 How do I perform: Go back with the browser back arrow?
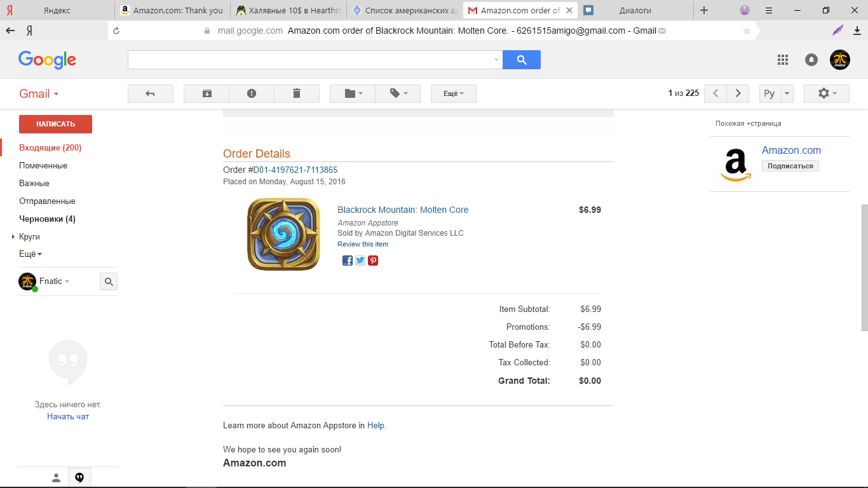10,30
